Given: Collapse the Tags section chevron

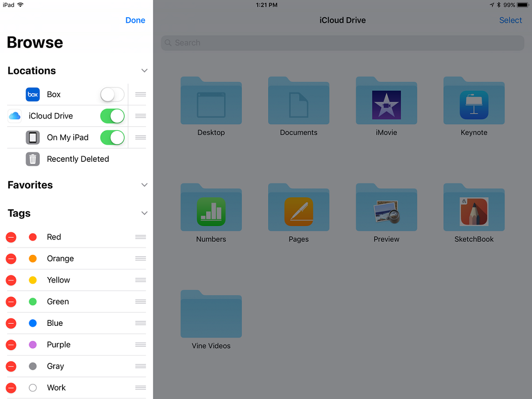Looking at the screenshot, I should 144,213.
